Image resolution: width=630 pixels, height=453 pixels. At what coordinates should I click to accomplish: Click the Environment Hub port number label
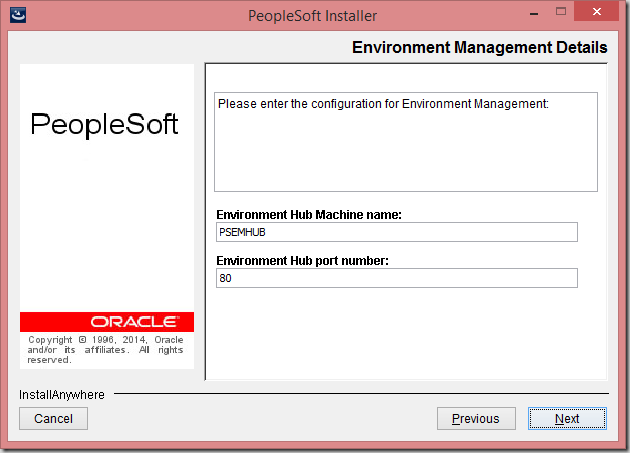pos(302,261)
